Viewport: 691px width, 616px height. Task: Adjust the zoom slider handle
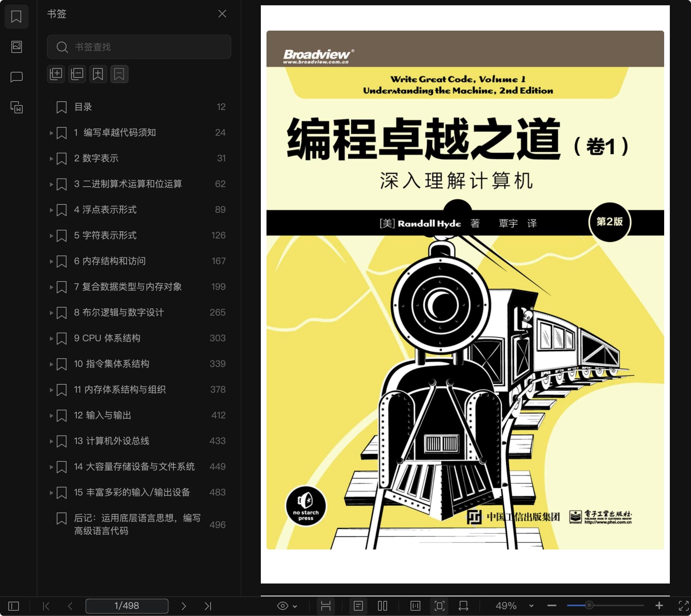click(x=589, y=605)
